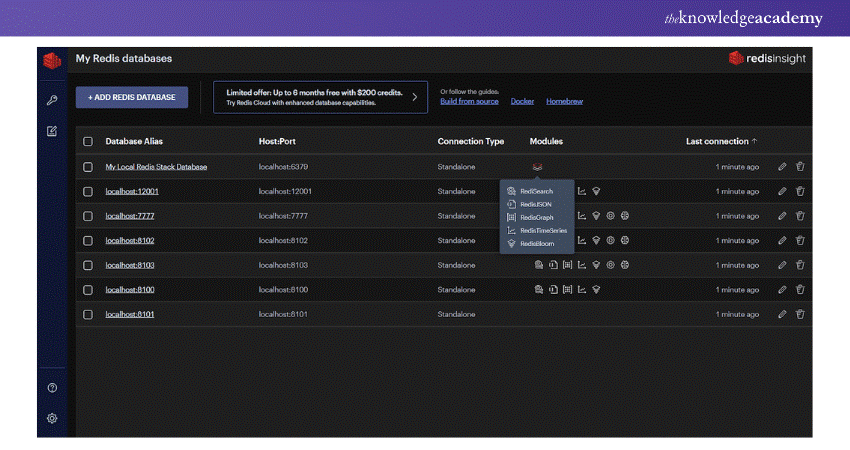Edit the localhost:8100 database entry

point(782,290)
